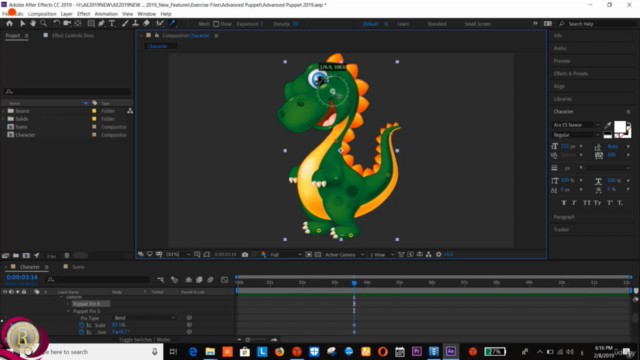The height and width of the screenshot is (360, 640).
Task: Select the Horizontal Type tool
Action: click(112, 24)
